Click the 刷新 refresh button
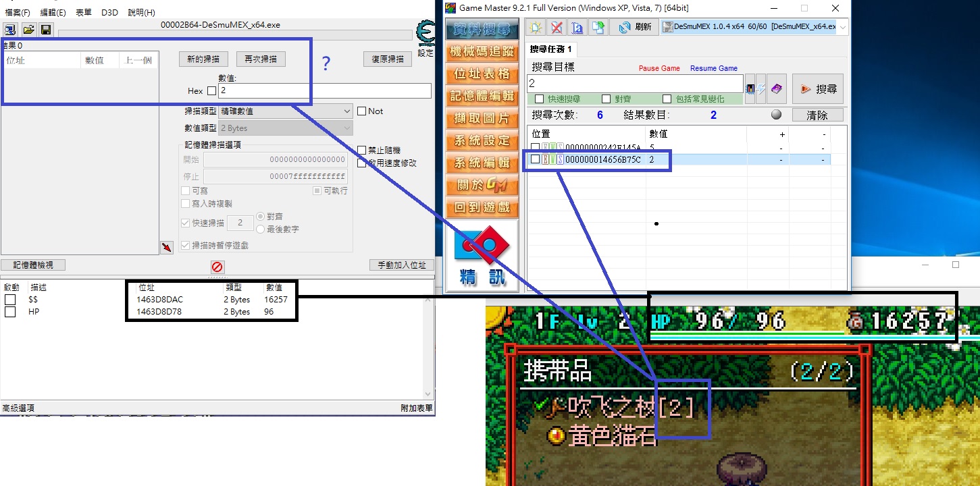 [x=635, y=27]
